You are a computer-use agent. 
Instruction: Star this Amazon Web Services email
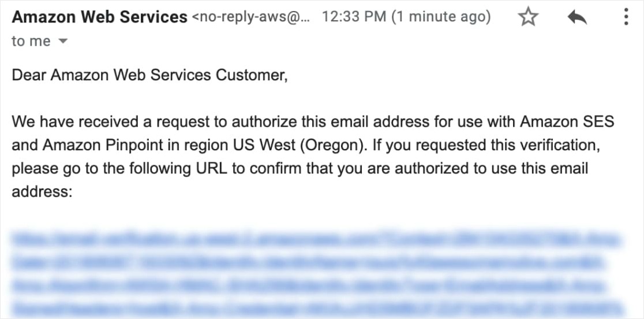[x=528, y=17]
